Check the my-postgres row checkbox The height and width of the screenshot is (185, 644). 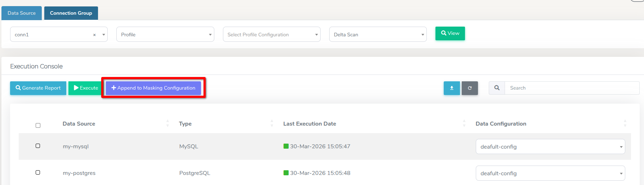point(38,172)
